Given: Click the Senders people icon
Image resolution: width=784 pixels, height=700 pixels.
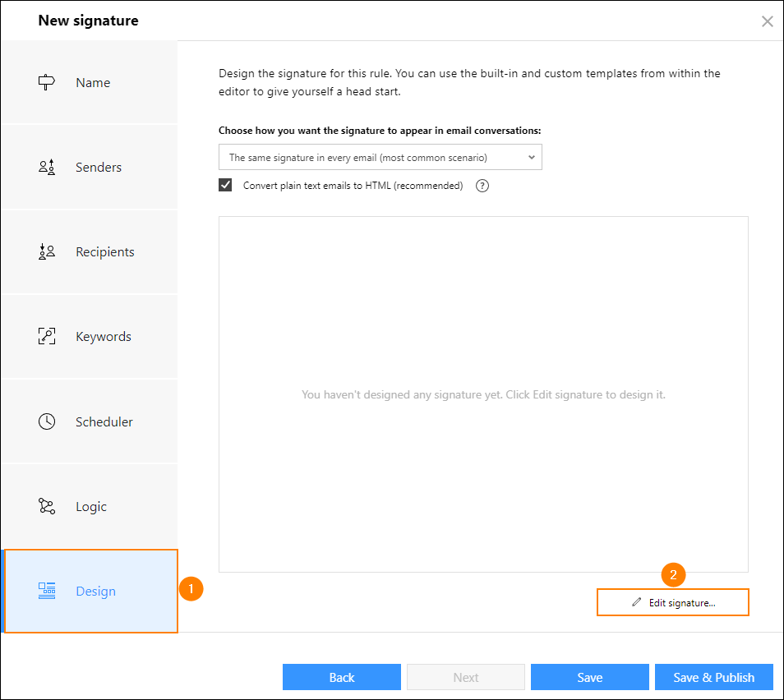Looking at the screenshot, I should (47, 167).
